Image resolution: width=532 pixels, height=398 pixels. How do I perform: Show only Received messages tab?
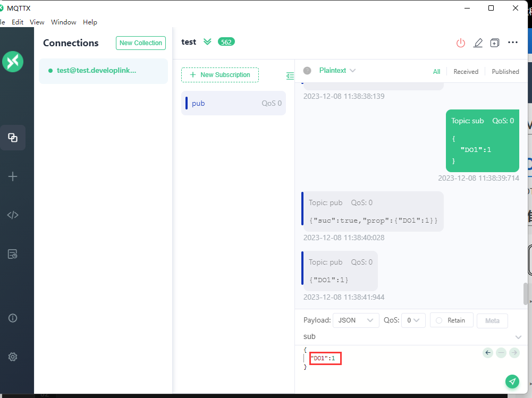coord(466,72)
